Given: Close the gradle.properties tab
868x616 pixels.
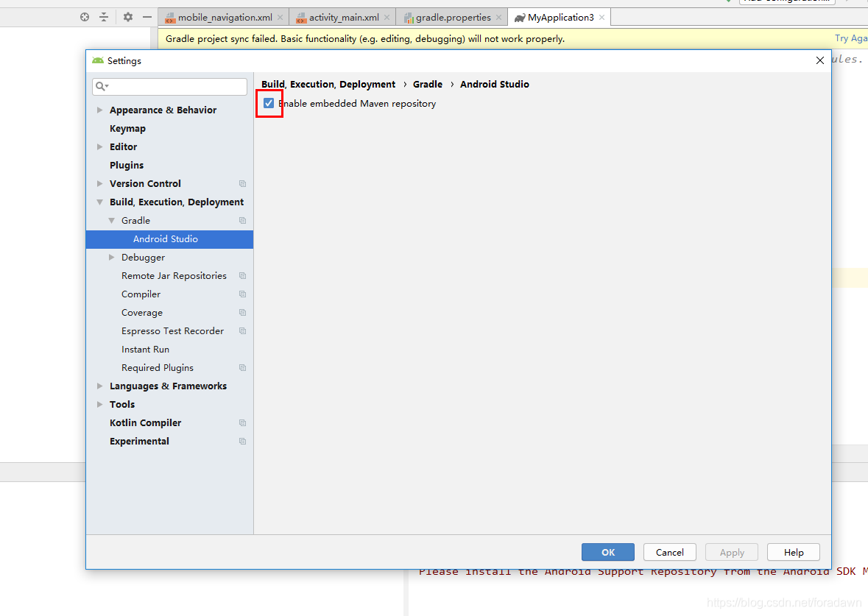Looking at the screenshot, I should pyautogui.click(x=498, y=17).
